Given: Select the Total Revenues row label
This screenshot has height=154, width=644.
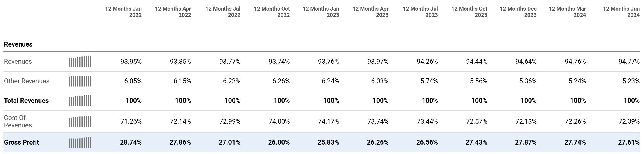Looking at the screenshot, I should 26,101.
